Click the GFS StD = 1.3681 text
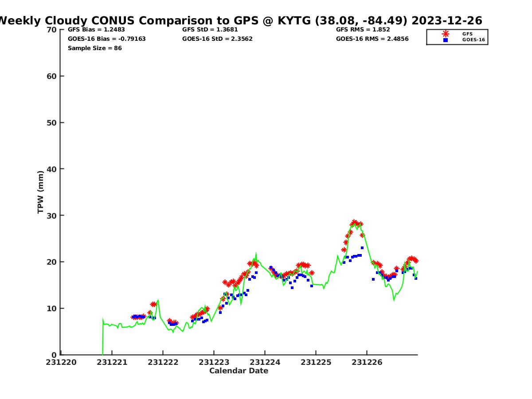The image size is (532, 399). (207, 30)
